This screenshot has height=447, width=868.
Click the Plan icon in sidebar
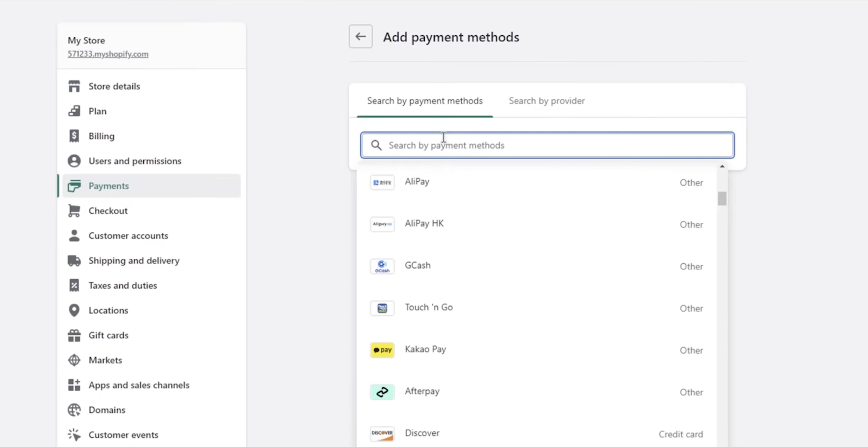74,111
